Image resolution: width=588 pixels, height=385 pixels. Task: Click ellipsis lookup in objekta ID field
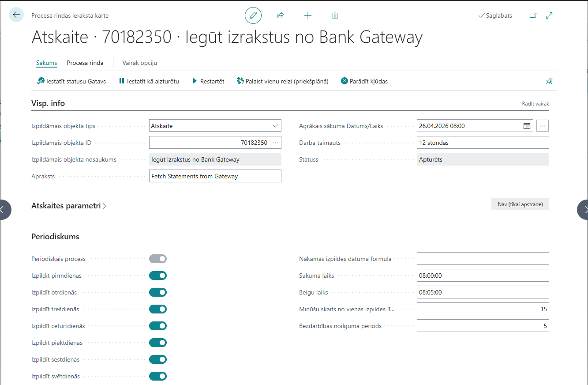275,143
